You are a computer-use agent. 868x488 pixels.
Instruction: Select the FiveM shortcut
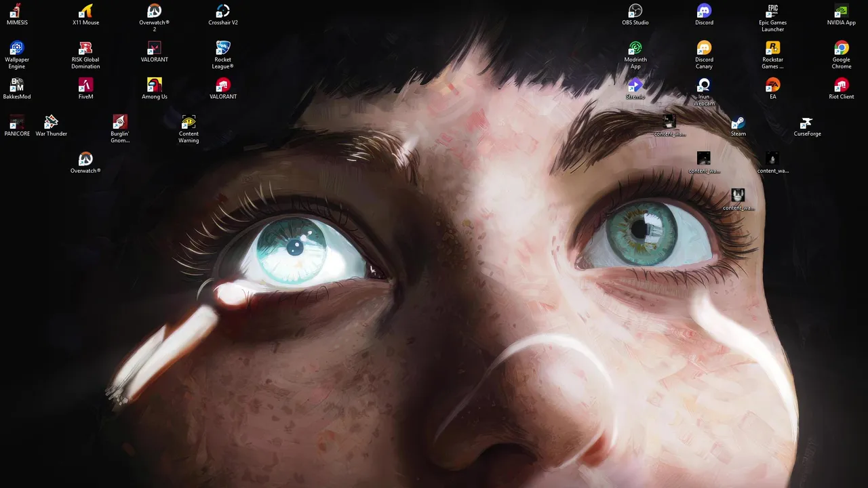coord(85,89)
